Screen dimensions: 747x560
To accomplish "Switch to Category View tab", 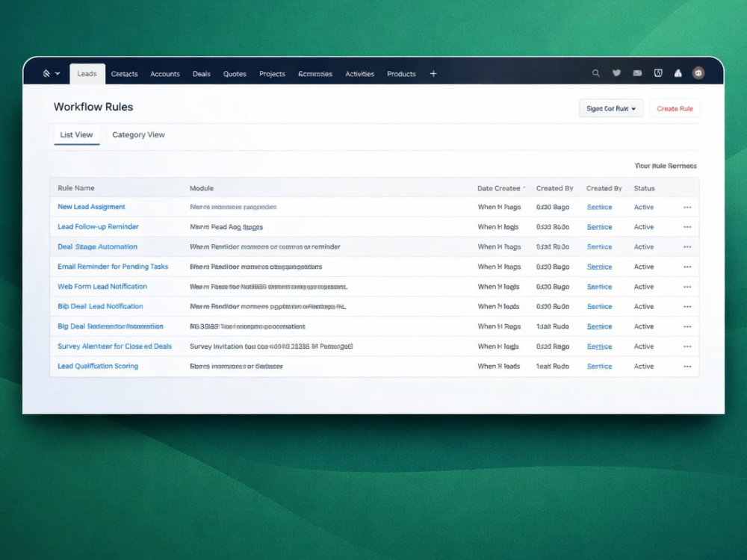I will (x=139, y=134).
